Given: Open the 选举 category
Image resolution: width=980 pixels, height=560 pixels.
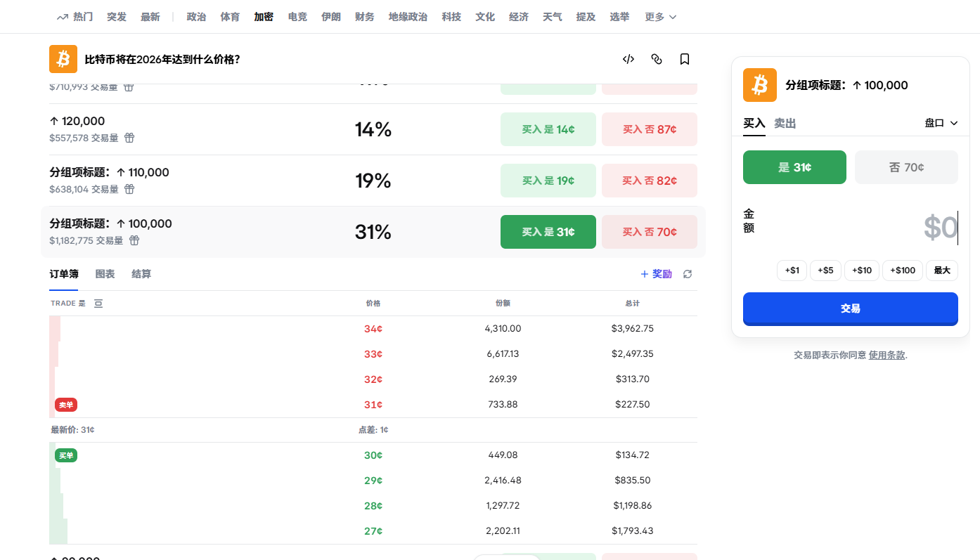Looking at the screenshot, I should pyautogui.click(x=619, y=17).
